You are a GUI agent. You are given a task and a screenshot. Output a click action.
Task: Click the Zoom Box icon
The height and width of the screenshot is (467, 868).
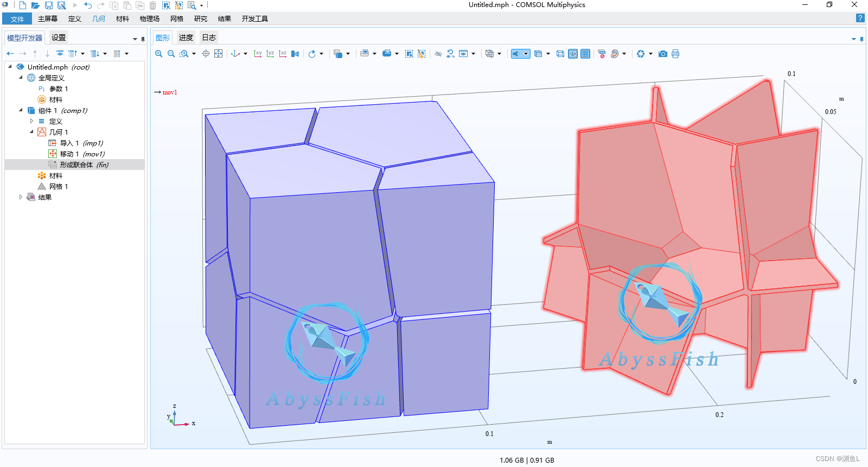[x=184, y=54]
